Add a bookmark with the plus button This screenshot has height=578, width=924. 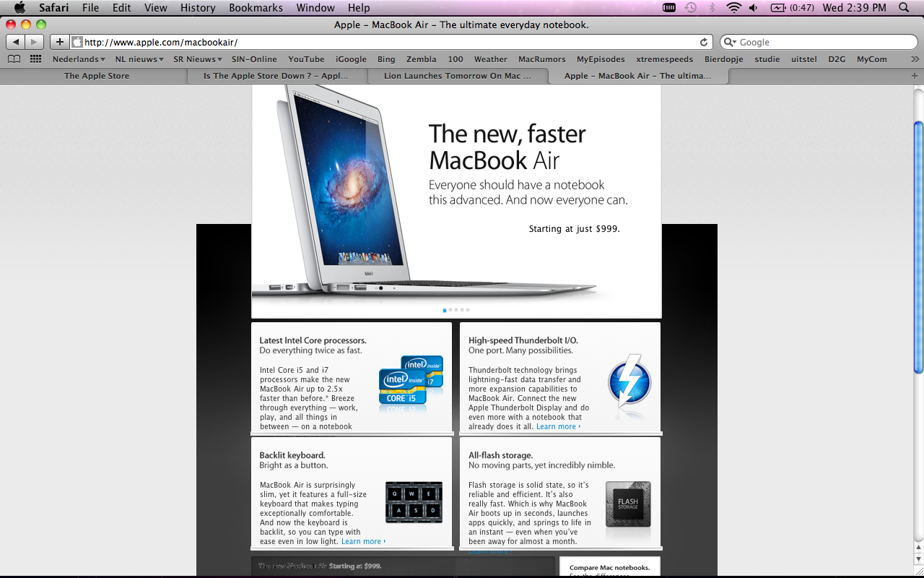click(x=60, y=42)
